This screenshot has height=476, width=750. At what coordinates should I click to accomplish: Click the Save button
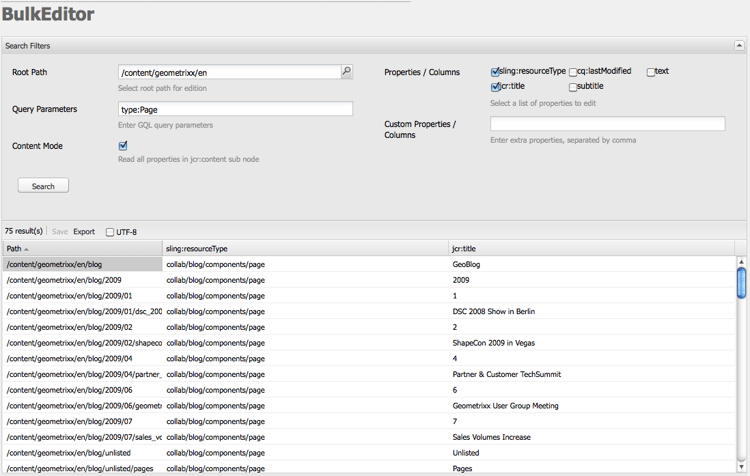click(60, 232)
